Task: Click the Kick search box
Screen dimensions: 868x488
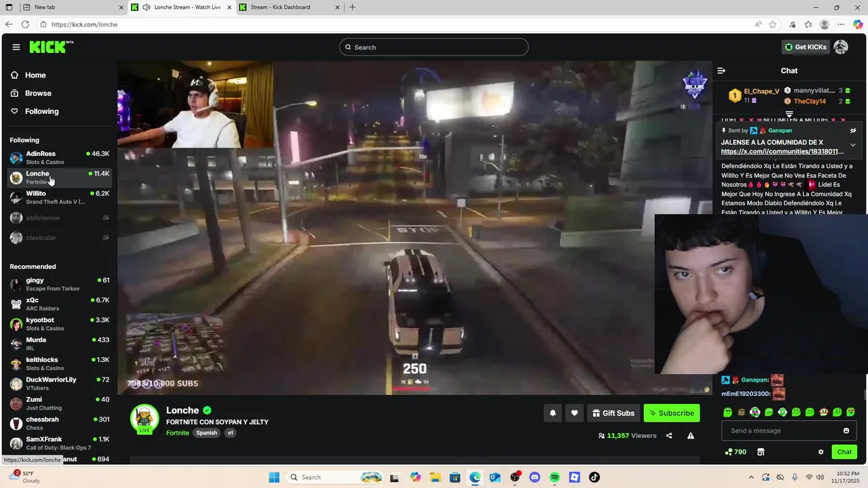Action: pos(434,47)
